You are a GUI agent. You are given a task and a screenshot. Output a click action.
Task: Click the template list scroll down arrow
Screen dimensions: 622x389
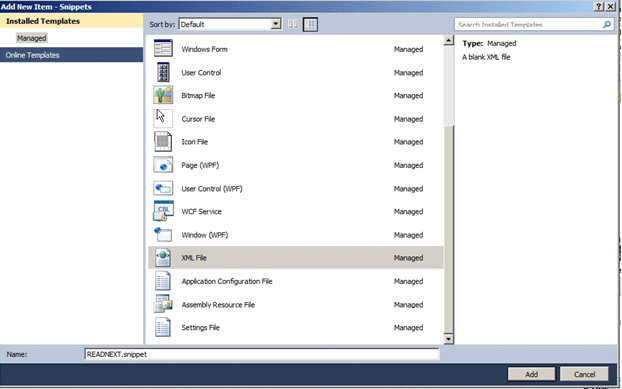(x=449, y=339)
